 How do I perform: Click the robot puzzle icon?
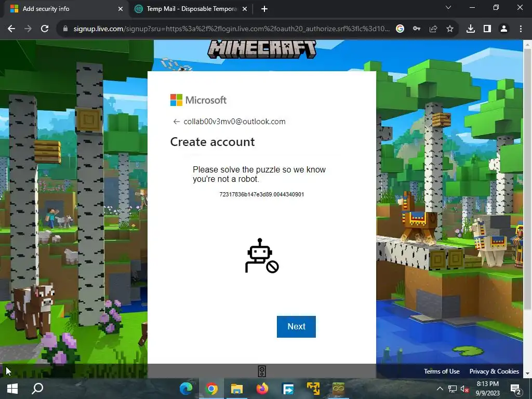point(262,256)
